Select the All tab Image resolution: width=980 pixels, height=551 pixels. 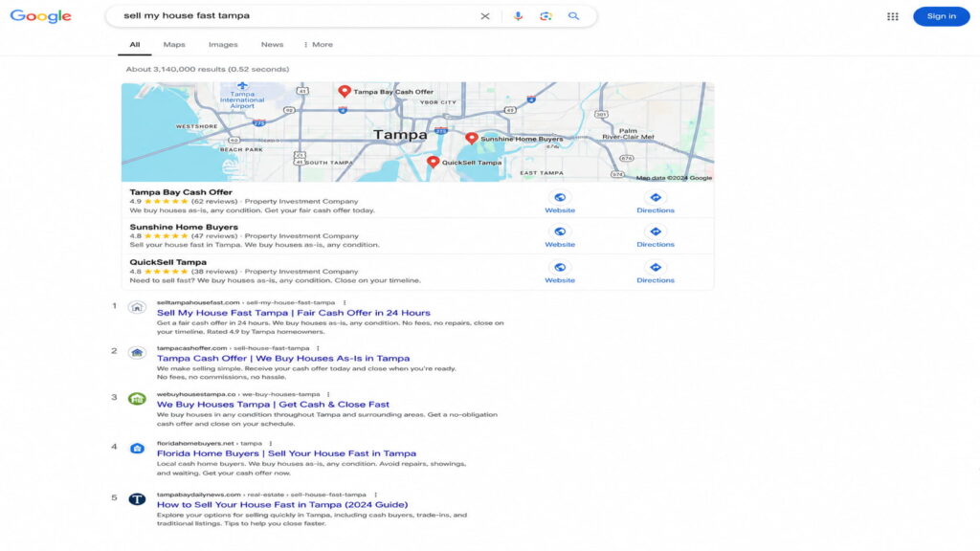(x=134, y=45)
